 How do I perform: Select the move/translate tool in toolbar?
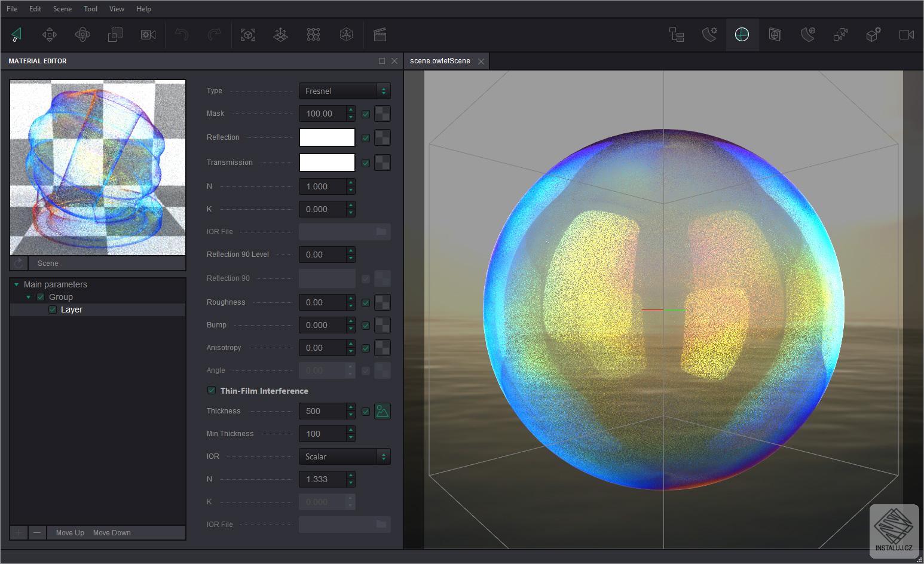(x=50, y=35)
